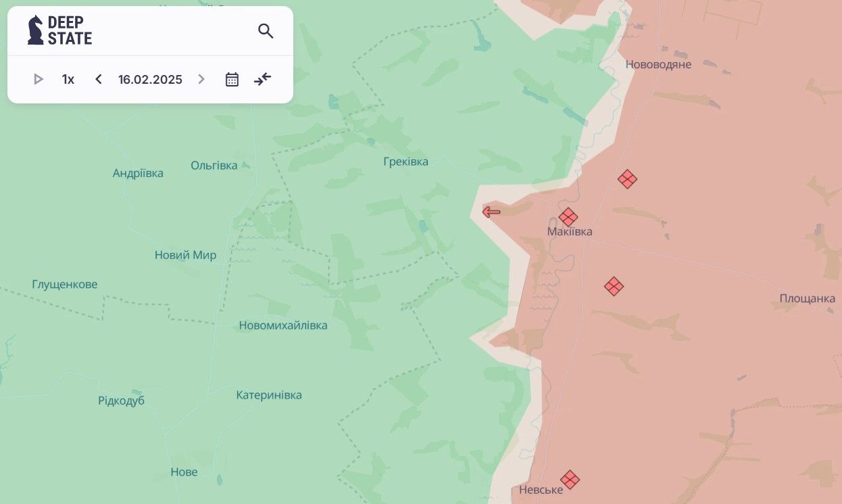Click the compare arrows icon
The width and height of the screenshot is (842, 504).
(x=262, y=79)
